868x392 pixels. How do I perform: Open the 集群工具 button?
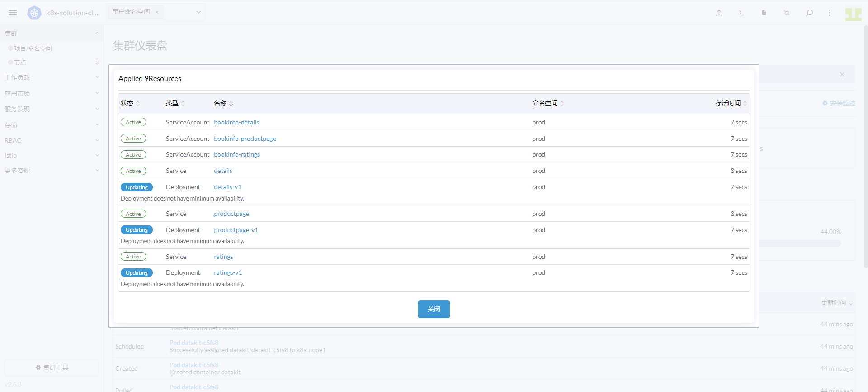(52, 368)
